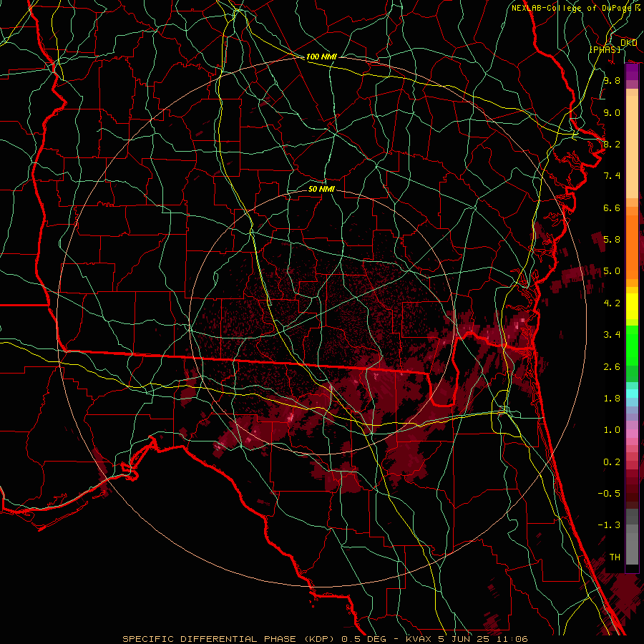Click the 6.6 value on the scale
The image size is (644, 644).
(612, 208)
